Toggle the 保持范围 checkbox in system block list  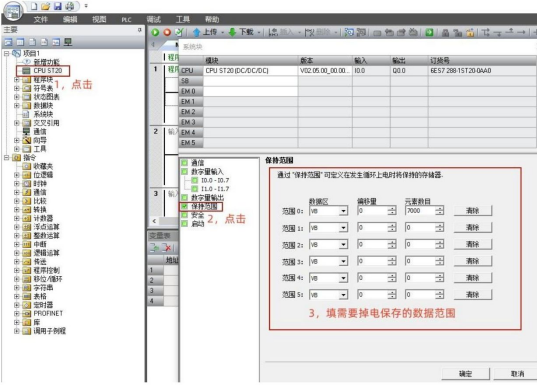click(185, 206)
